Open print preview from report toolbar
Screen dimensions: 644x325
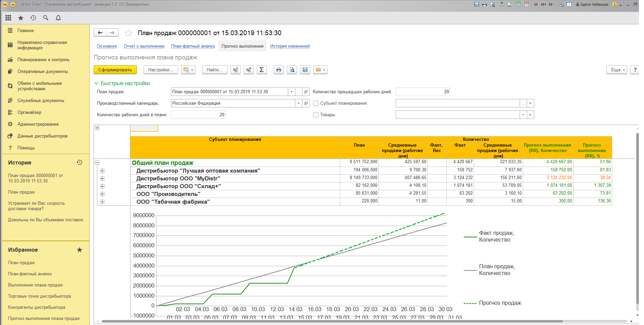click(x=292, y=70)
